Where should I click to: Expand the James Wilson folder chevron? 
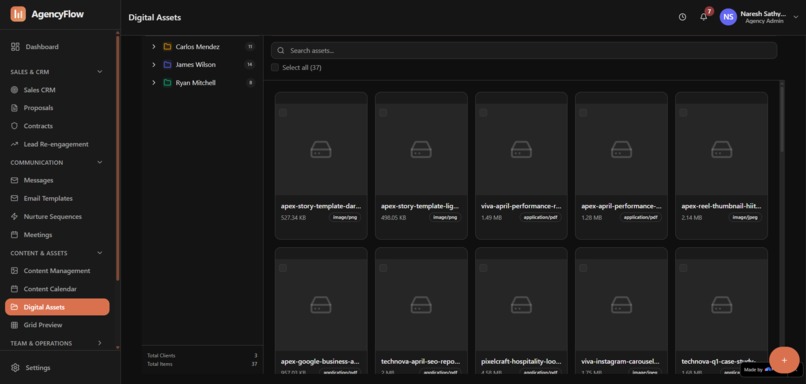pos(153,65)
